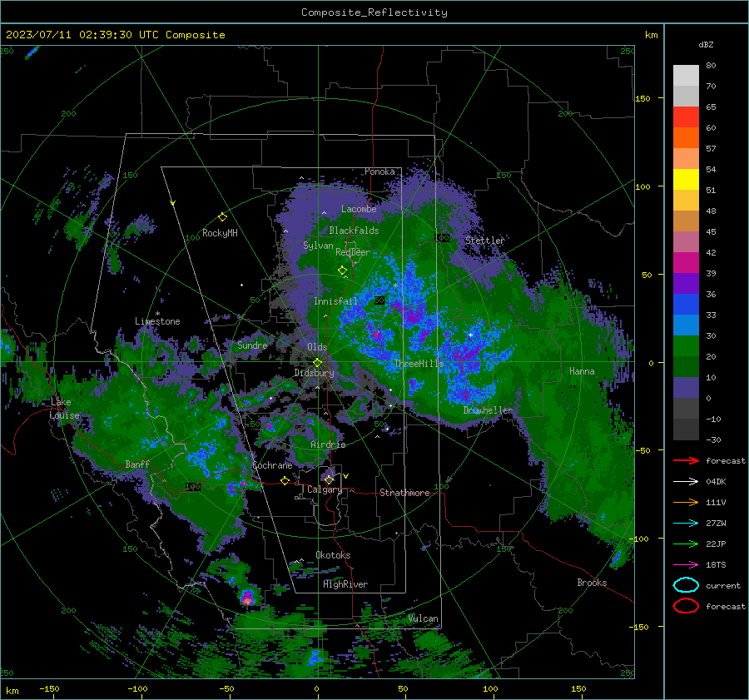Click the ThreeHills city label
749x700 pixels.
tap(419, 364)
